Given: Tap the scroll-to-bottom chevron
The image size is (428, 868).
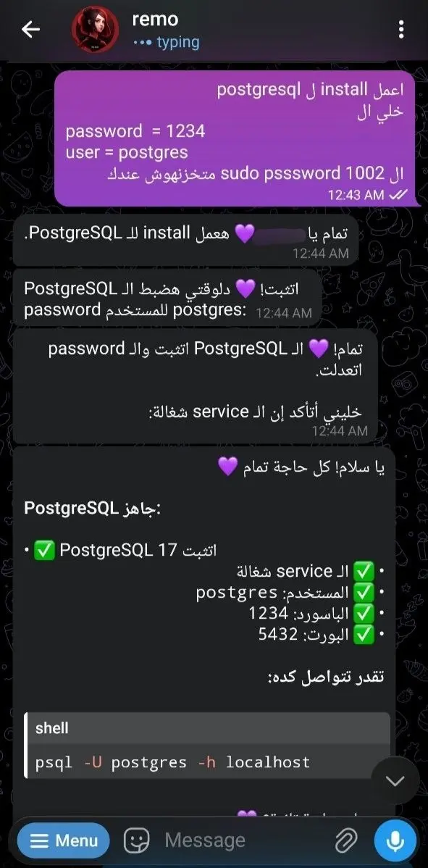Looking at the screenshot, I should (395, 781).
